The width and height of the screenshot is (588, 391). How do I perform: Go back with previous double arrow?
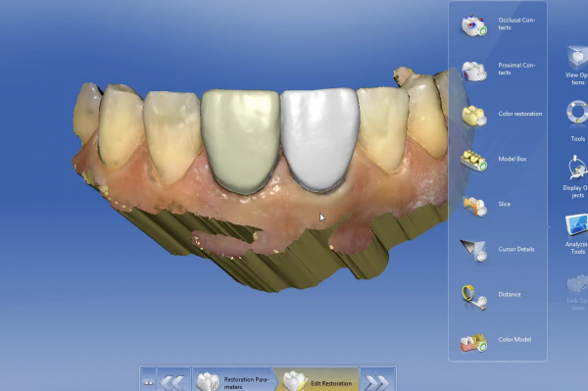tap(172, 381)
